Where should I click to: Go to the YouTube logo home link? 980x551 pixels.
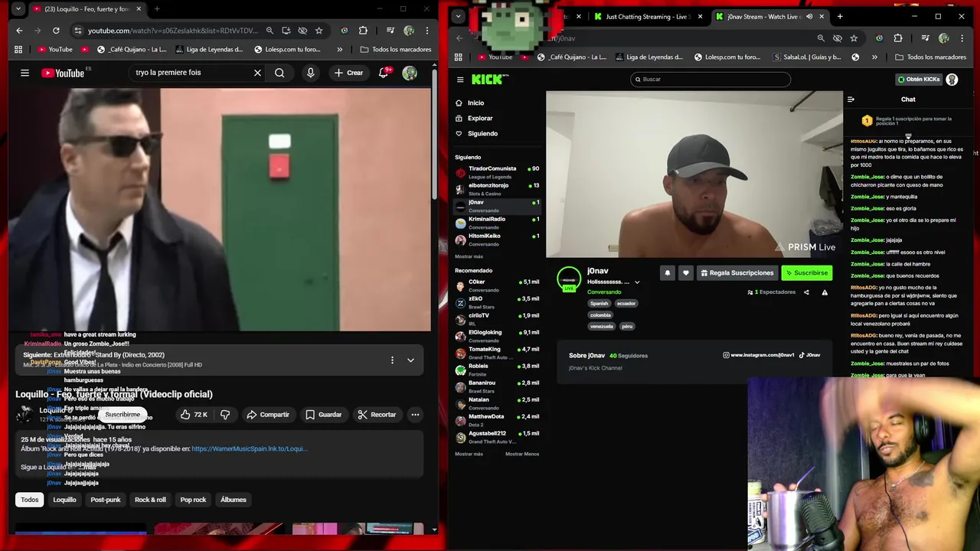tap(63, 73)
